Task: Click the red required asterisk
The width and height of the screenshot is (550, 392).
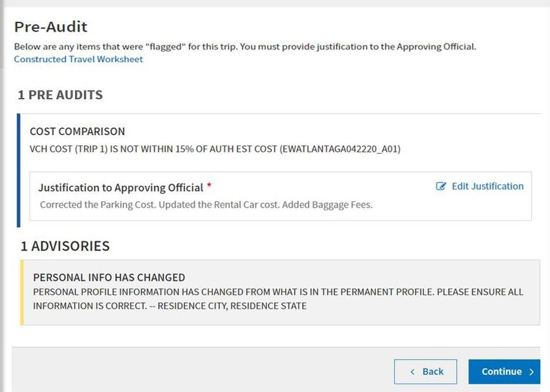Action: tap(209, 185)
